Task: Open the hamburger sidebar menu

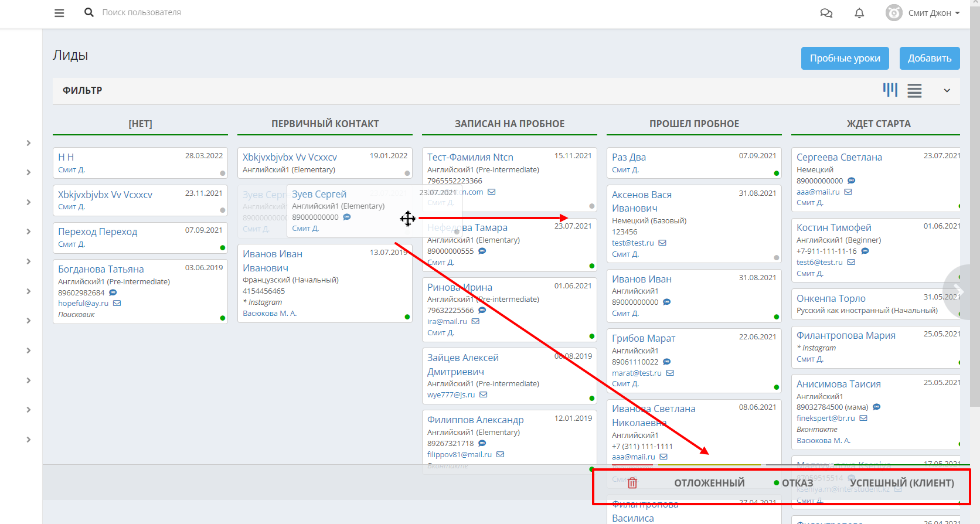Action: pos(59,12)
